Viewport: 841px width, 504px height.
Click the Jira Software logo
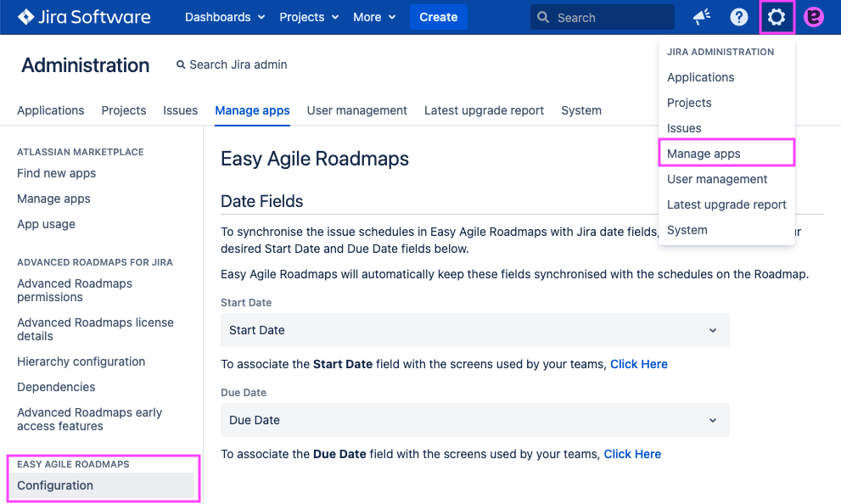tap(84, 17)
